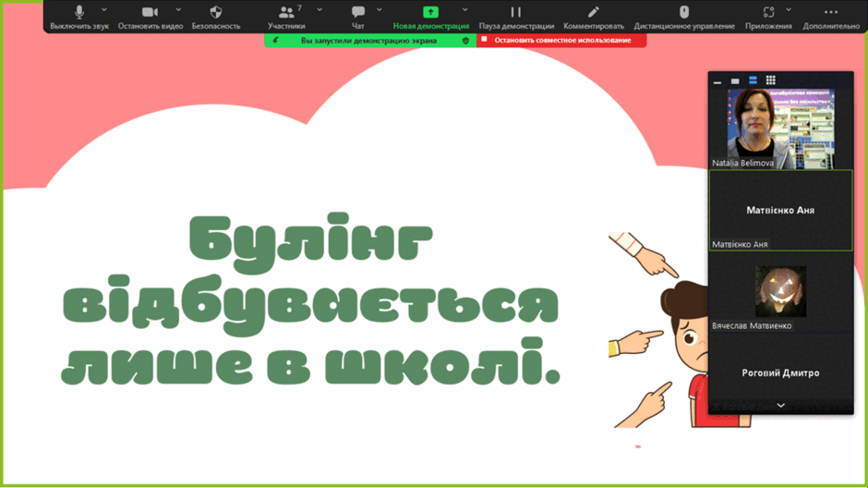The height and width of the screenshot is (488, 868).
Task: Switch video panel to single thumbnail view
Action: [x=735, y=81]
